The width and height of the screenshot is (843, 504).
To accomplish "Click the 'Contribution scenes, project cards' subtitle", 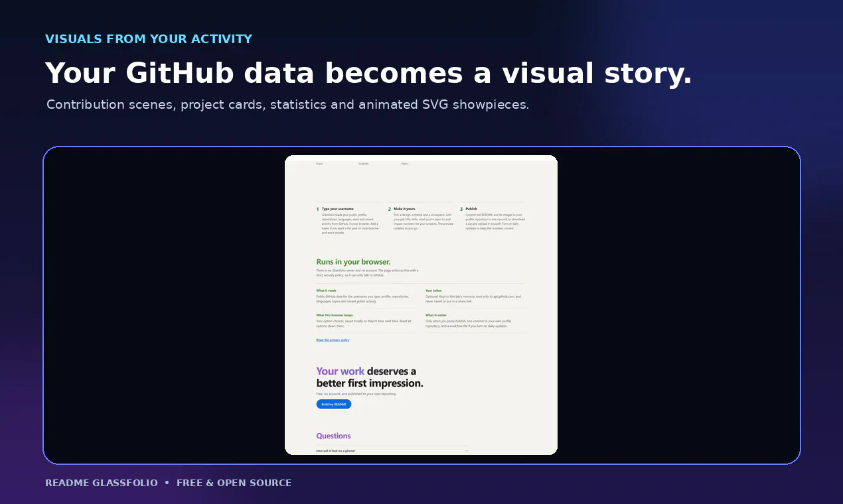I will tap(287, 105).
